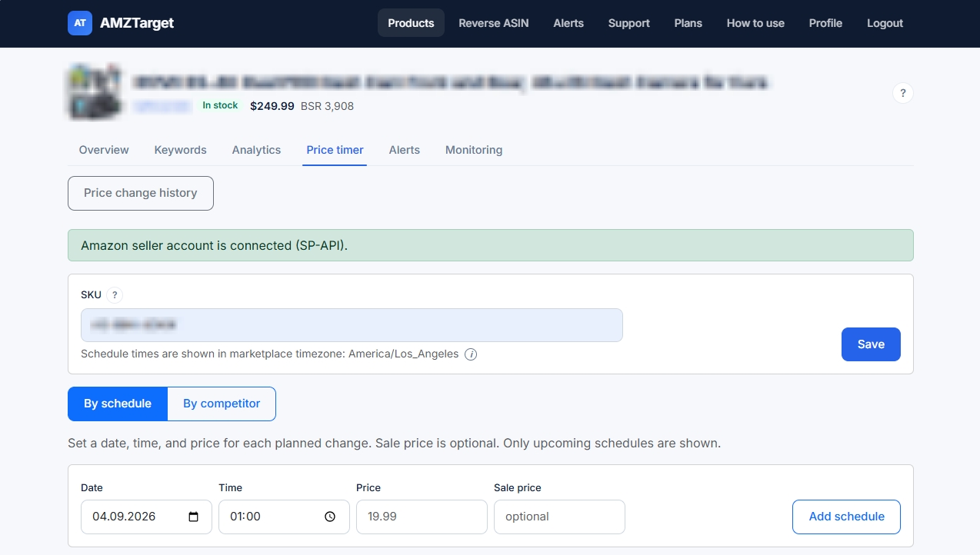Screen dimensions: 980x555
Task: Click the product thumbnail image
Action: point(95,93)
